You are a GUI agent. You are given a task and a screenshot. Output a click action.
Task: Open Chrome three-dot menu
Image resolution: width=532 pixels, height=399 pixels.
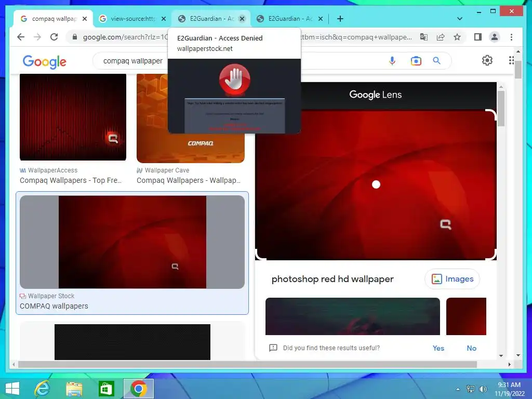coord(511,37)
